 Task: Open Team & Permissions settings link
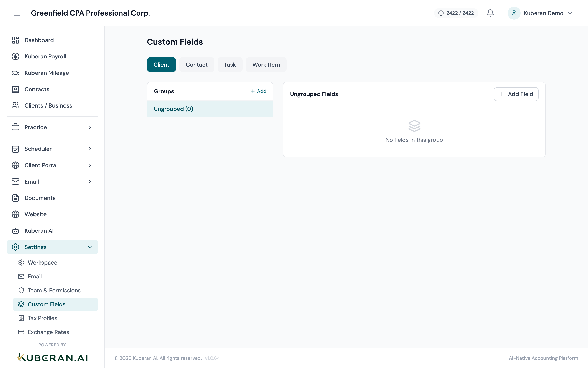pyautogui.click(x=55, y=290)
